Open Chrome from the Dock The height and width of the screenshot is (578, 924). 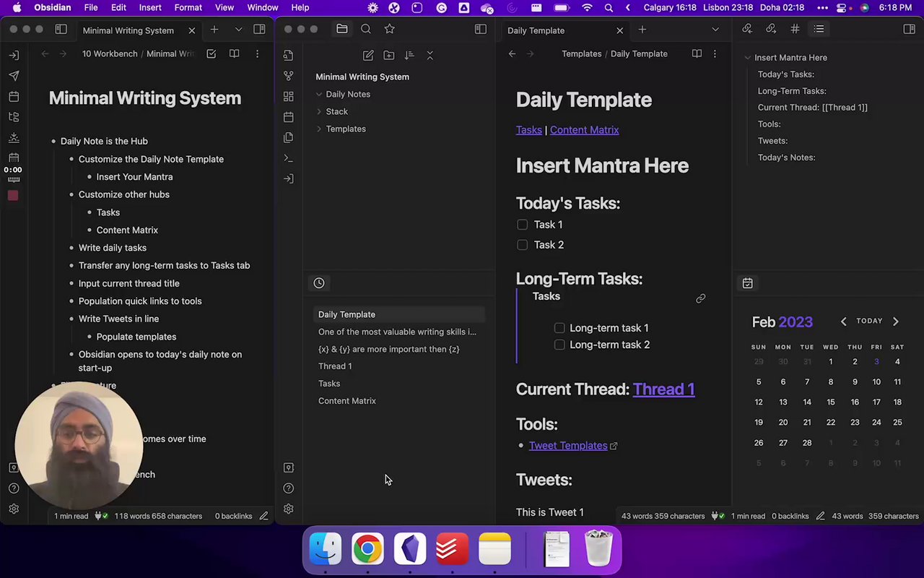point(367,550)
